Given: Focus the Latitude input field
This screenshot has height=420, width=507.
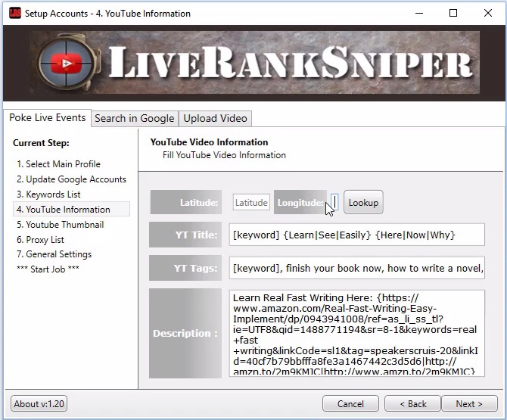Looking at the screenshot, I should (251, 202).
